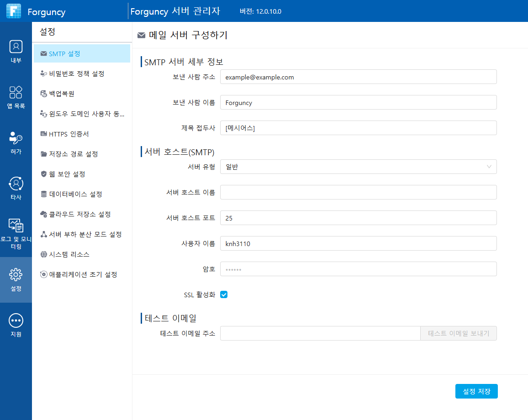This screenshot has height=420, width=528.
Task: Click the 윈도우 도메인 사용자 icon
Action: pyautogui.click(x=43, y=114)
